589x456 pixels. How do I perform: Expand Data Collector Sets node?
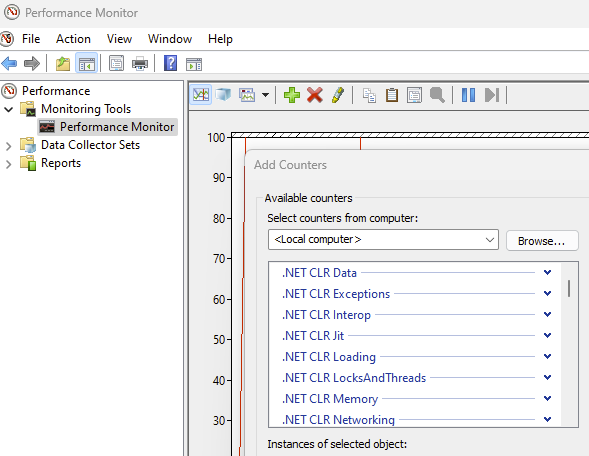[x=9, y=146]
